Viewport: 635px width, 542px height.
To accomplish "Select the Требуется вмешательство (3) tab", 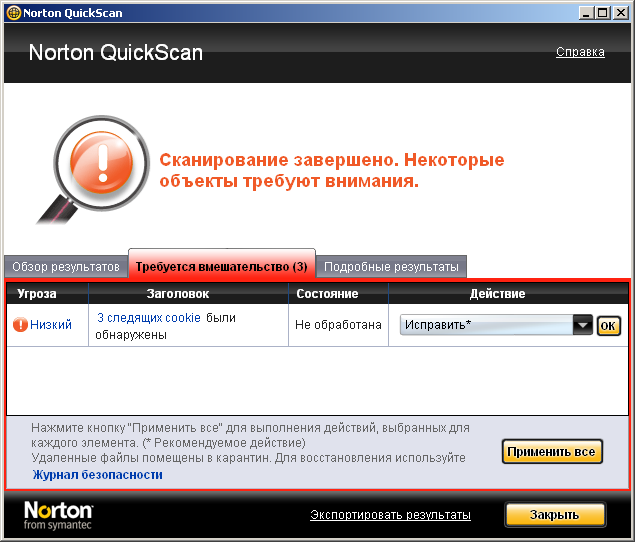I will (222, 264).
